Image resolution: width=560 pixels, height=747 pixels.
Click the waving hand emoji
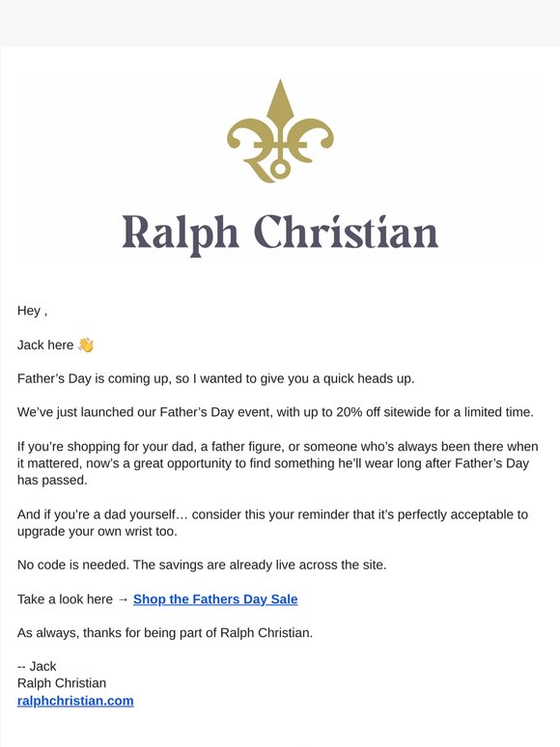click(86, 345)
